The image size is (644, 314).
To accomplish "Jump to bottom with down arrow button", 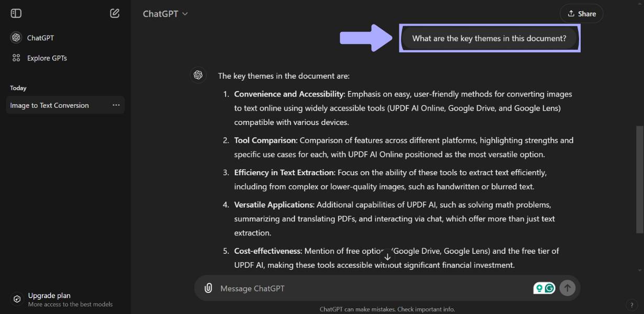I will [x=387, y=257].
